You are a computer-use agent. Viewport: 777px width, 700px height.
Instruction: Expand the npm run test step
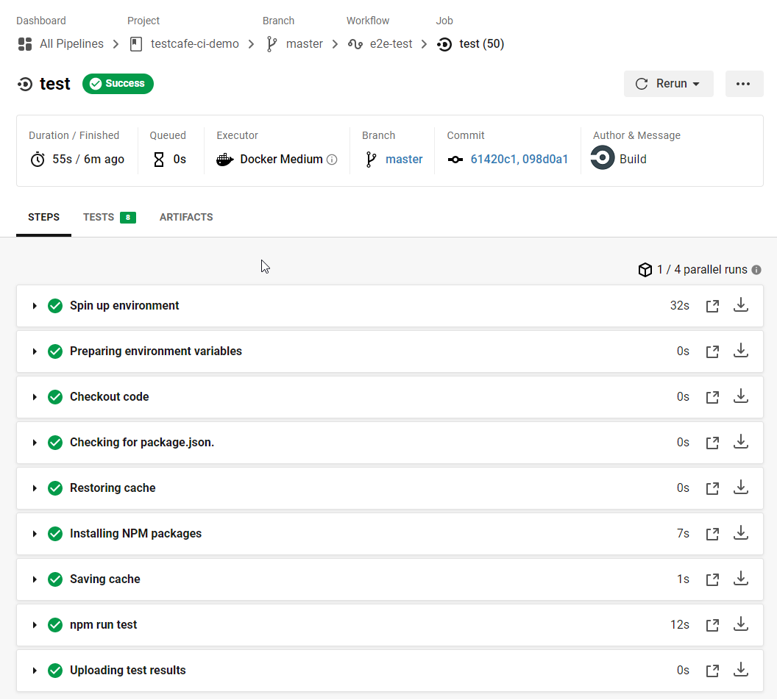point(35,625)
